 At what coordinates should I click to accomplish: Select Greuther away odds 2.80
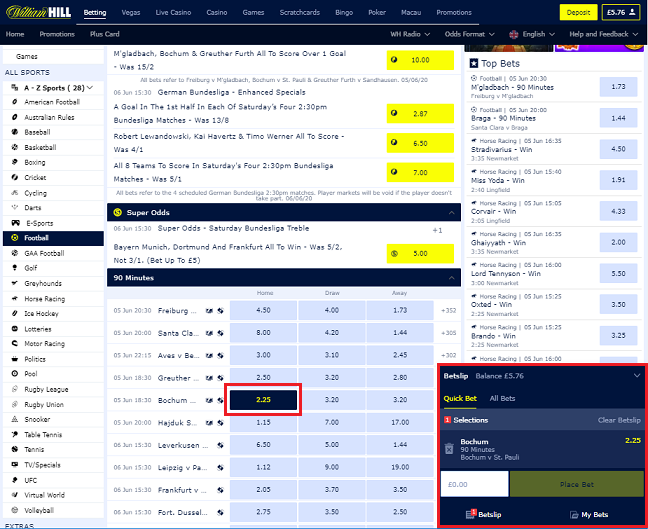click(400, 377)
